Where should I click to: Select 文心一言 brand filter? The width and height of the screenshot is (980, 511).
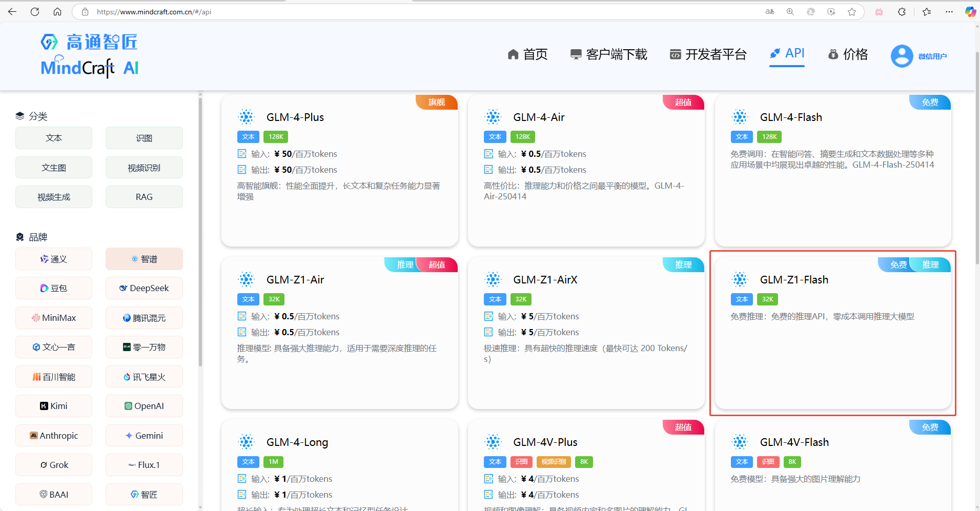pyautogui.click(x=54, y=347)
